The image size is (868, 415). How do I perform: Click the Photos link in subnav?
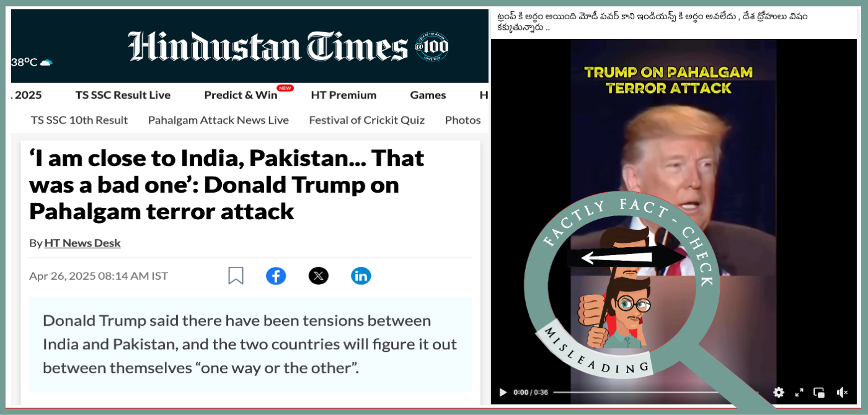(x=463, y=120)
